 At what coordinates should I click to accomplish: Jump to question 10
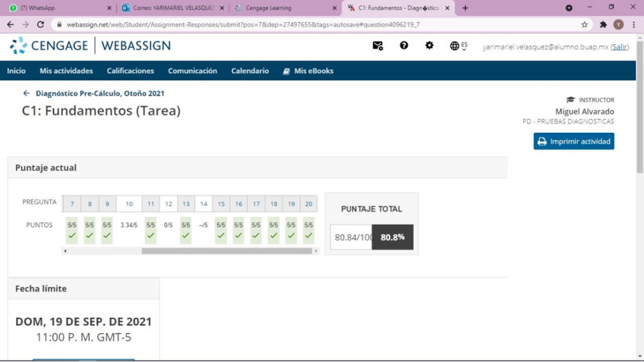[x=129, y=204]
